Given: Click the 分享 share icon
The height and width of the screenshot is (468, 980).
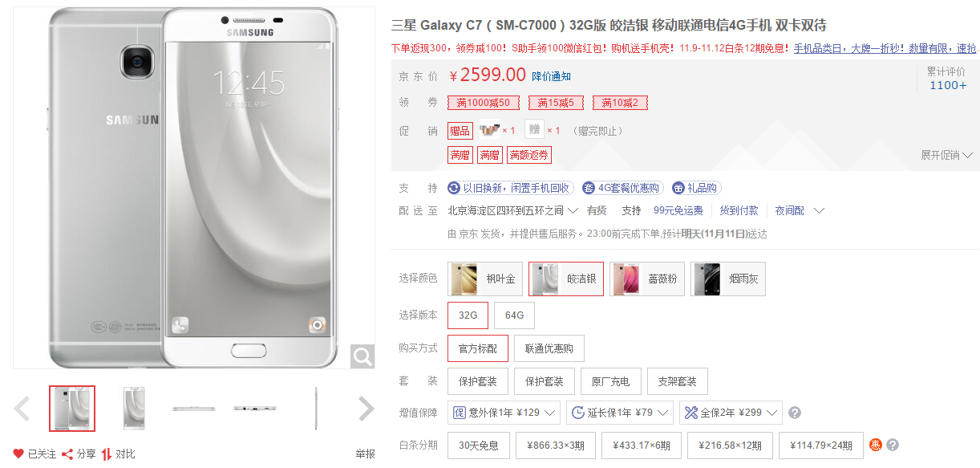Looking at the screenshot, I should 67,454.
